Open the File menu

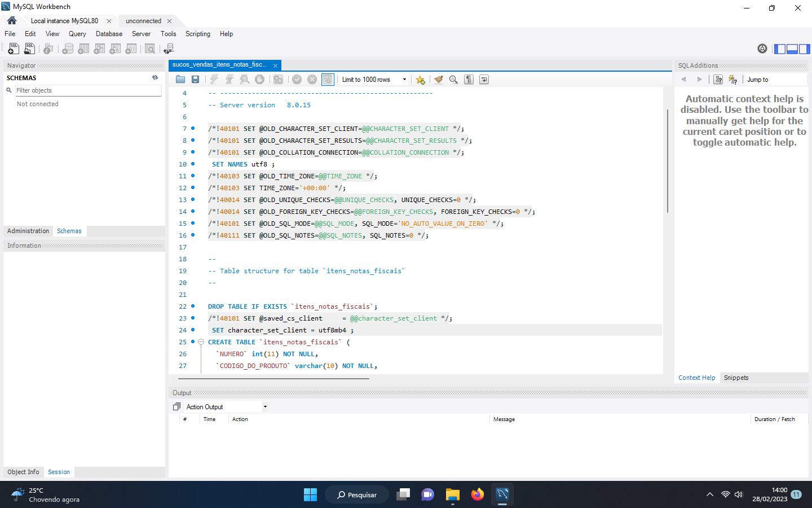pyautogui.click(x=10, y=34)
